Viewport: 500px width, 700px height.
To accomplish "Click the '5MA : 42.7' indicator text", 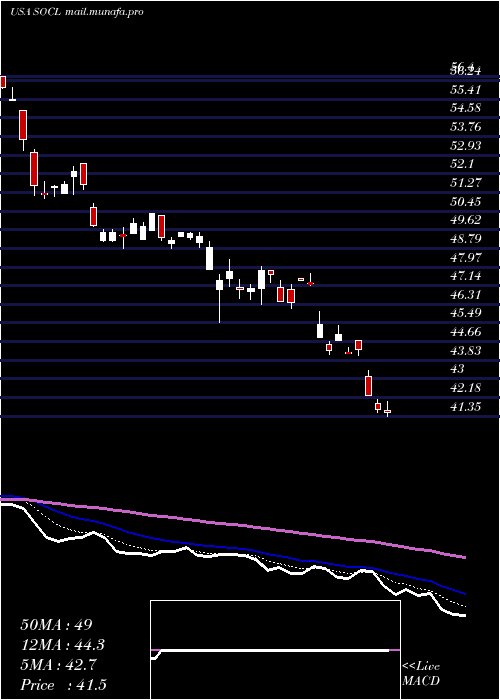I will point(60,665).
